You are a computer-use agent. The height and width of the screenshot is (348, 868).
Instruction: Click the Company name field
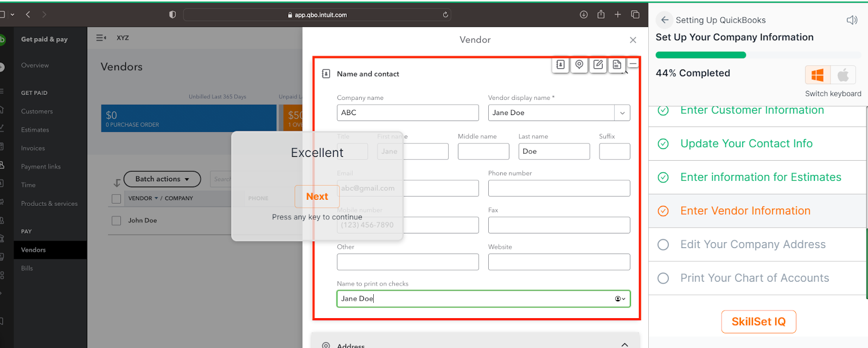click(x=407, y=113)
